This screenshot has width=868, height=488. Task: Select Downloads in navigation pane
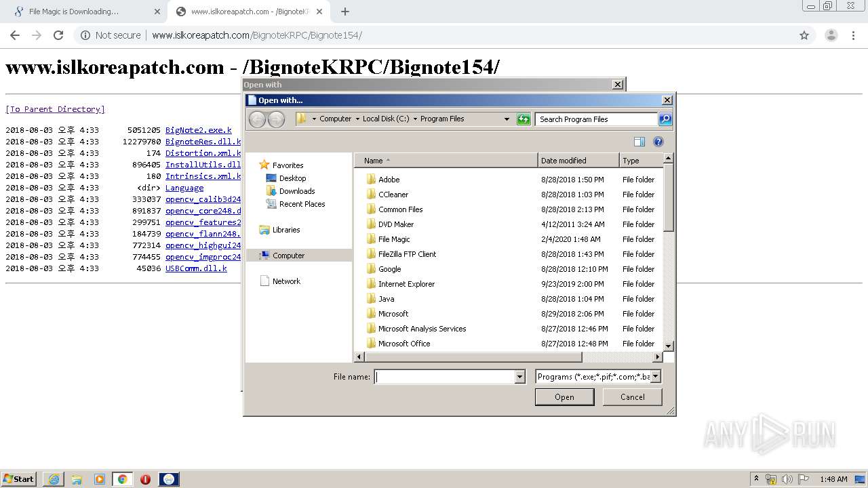pyautogui.click(x=297, y=191)
